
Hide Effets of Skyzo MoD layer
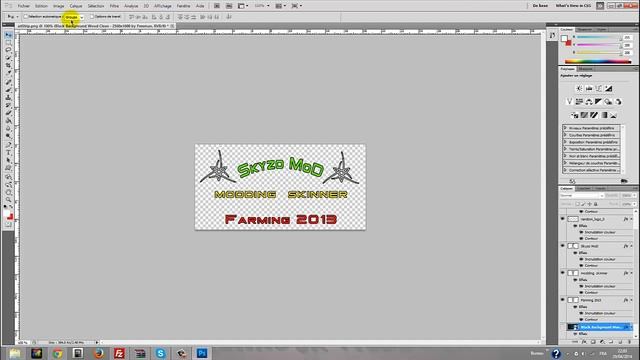click(x=575, y=253)
